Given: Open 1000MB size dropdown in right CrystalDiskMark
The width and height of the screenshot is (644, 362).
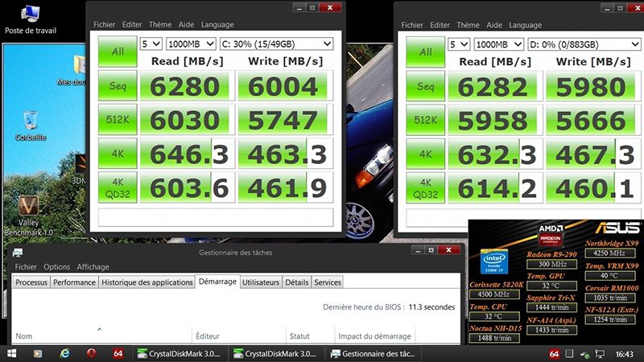Looking at the screenshot, I should tap(499, 44).
